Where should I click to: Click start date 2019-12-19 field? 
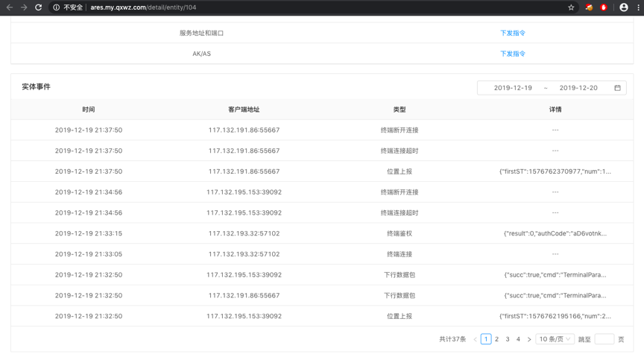[x=513, y=88]
